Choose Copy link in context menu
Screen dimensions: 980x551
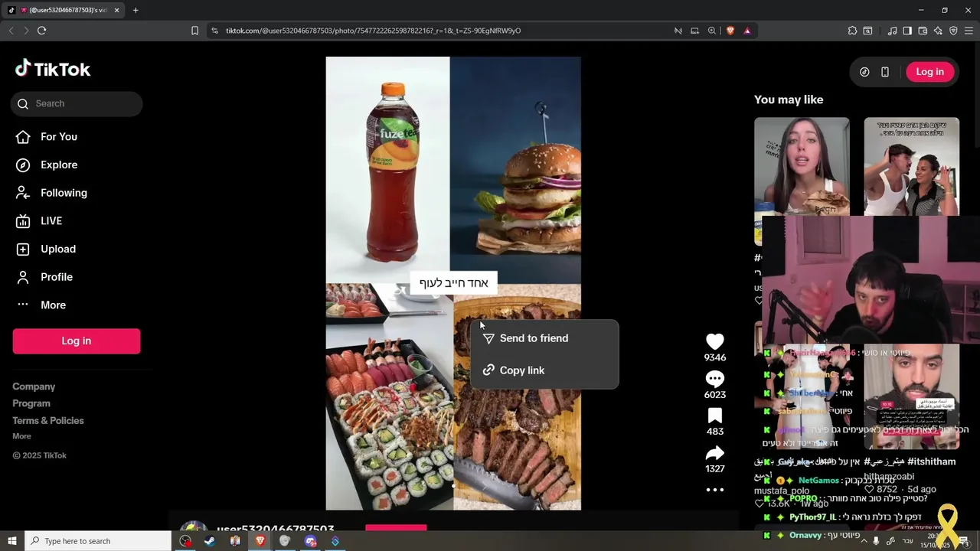[544, 370]
